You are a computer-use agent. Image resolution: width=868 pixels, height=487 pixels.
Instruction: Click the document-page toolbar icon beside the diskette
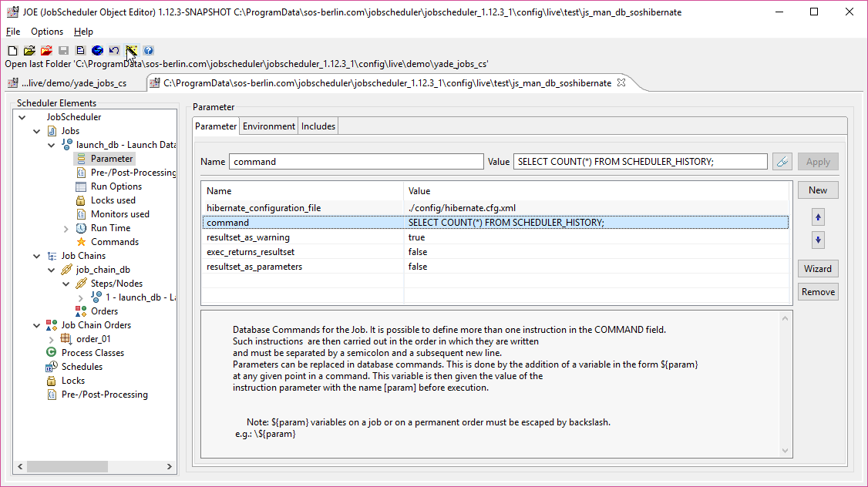click(x=80, y=50)
